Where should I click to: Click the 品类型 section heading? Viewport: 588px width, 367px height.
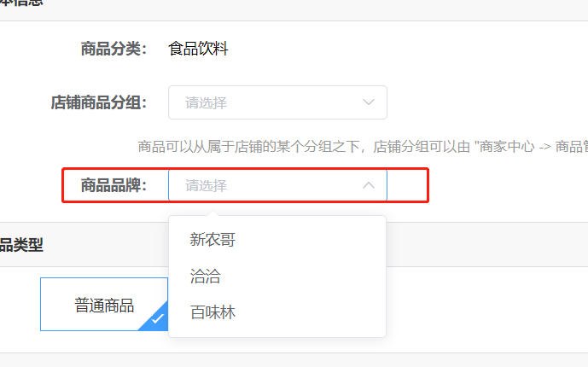[x=21, y=245]
